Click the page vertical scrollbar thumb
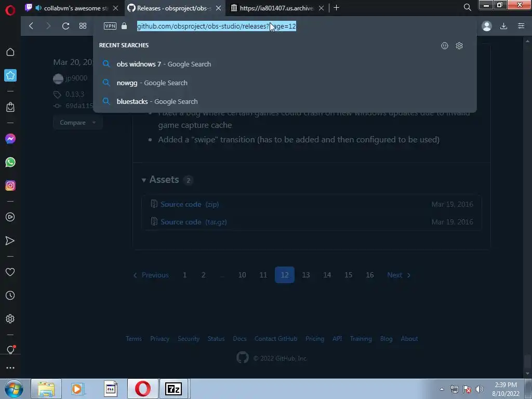The width and height of the screenshot is (532, 399). 527,362
